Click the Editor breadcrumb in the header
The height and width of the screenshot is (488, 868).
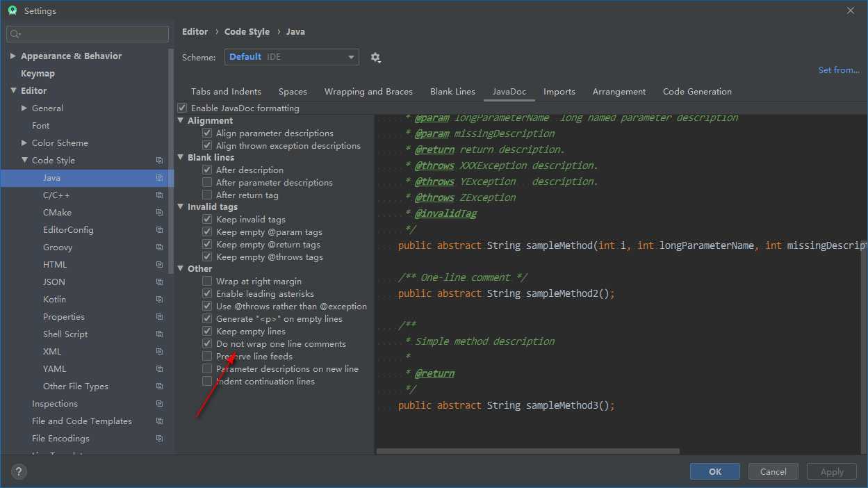[x=195, y=32]
